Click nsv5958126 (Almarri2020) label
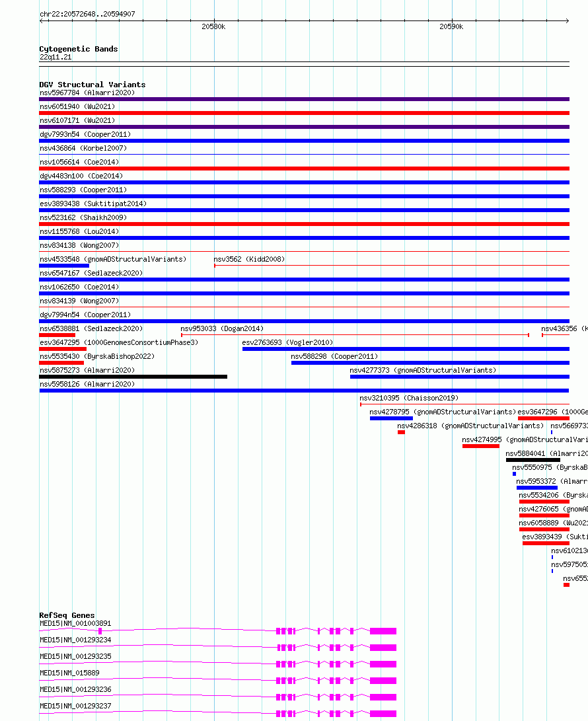 (x=87, y=384)
